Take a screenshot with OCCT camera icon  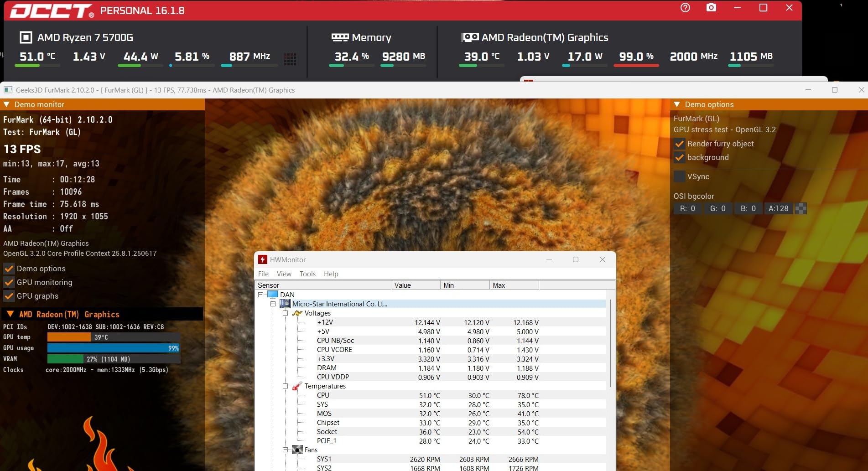click(711, 8)
